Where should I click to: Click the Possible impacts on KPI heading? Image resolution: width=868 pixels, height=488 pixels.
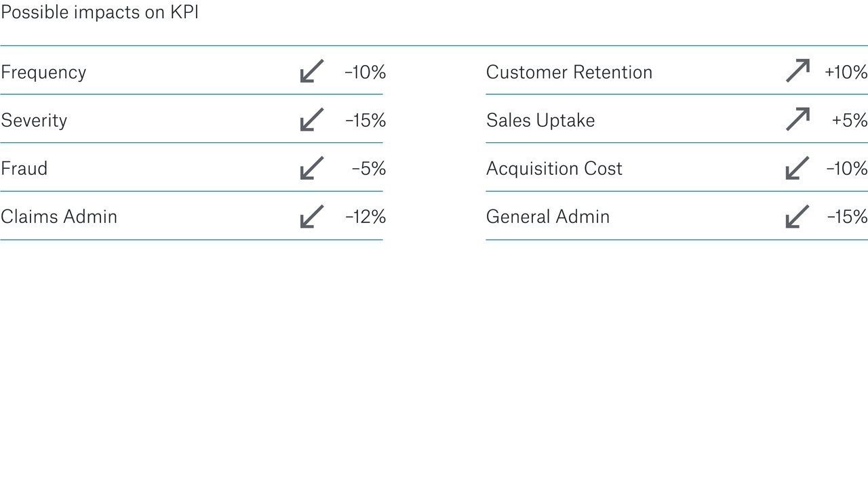point(100,12)
